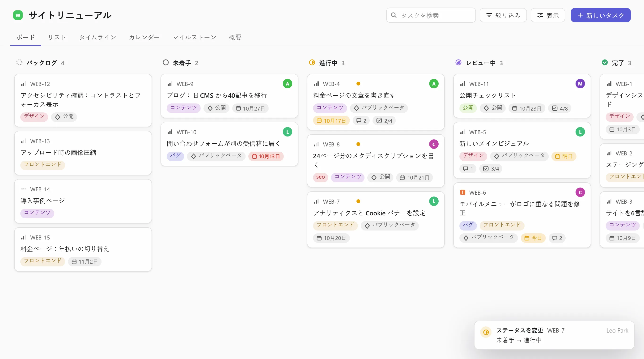Click the 明日 due chip on WEB-5

564,156
